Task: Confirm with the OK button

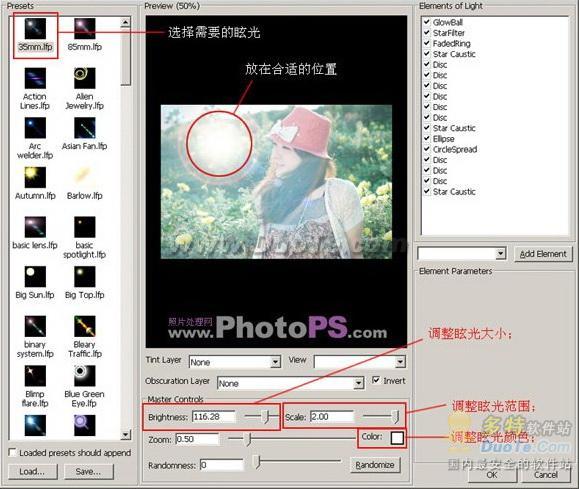Action: click(x=492, y=475)
